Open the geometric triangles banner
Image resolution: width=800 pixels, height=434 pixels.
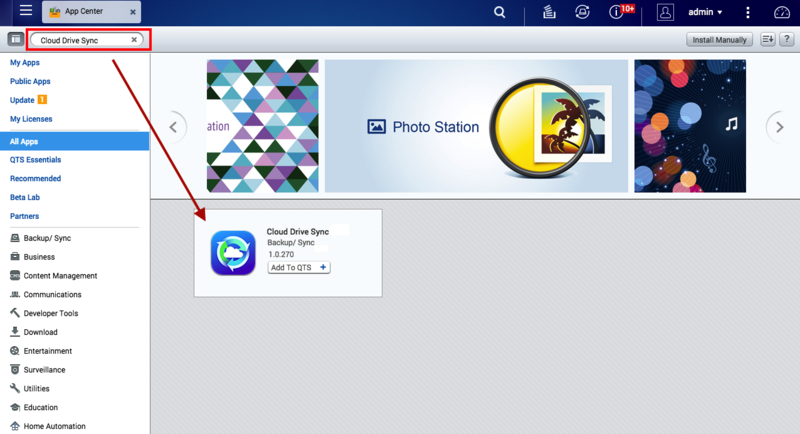263,126
